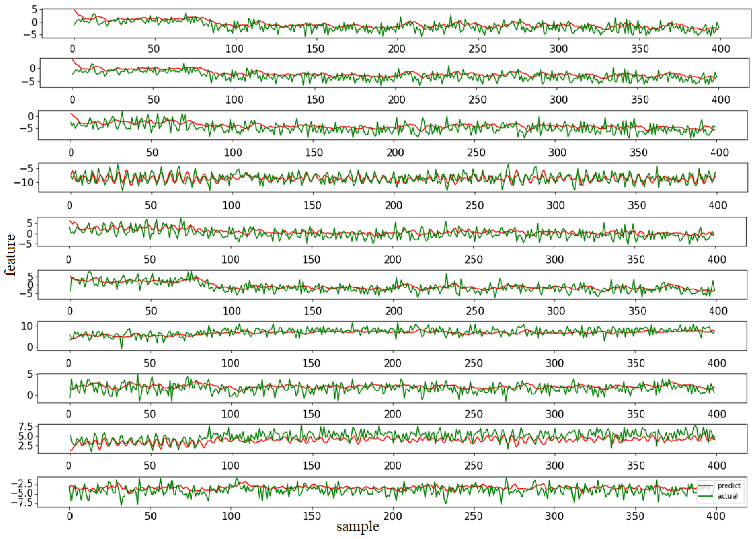Click x-tick '400' of the bottom subplot
This screenshot has height=539, width=756.
tap(716, 516)
